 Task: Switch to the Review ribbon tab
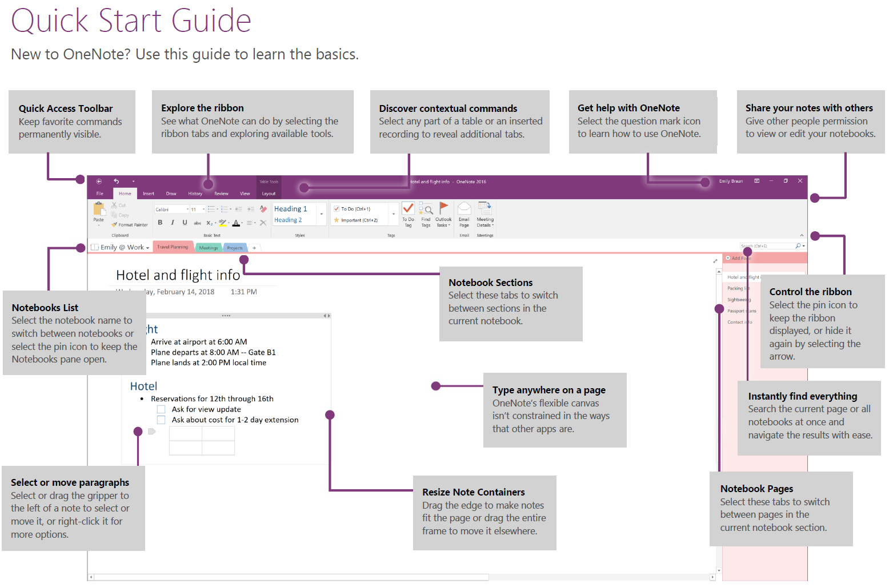pyautogui.click(x=221, y=194)
